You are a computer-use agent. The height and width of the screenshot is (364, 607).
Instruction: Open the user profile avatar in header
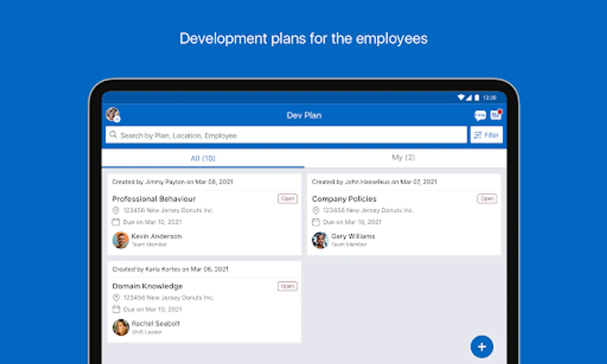click(x=113, y=114)
